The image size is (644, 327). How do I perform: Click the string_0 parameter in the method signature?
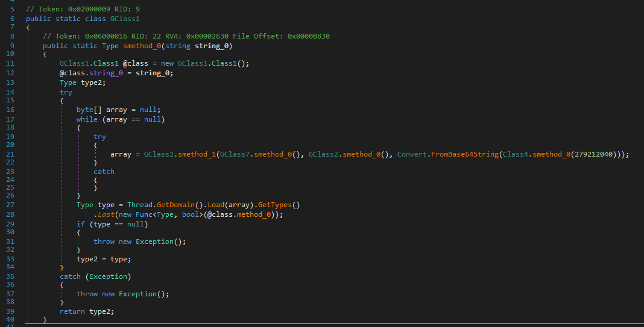[x=211, y=46]
